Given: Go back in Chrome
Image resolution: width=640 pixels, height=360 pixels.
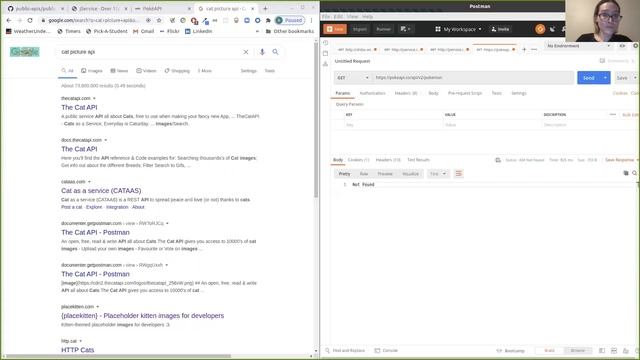Looking at the screenshot, I should [x=9, y=20].
